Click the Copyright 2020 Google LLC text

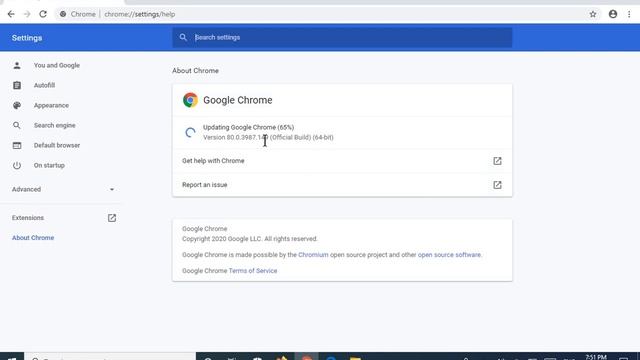coord(249,239)
